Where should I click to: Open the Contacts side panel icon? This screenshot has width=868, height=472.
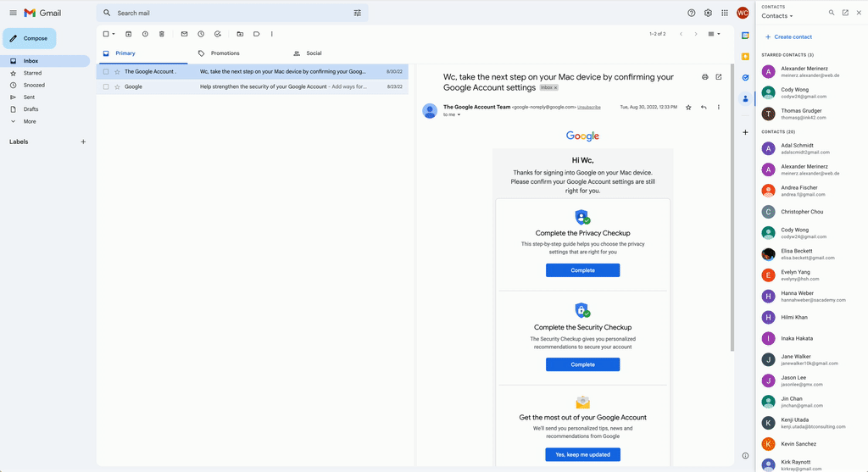pos(745,98)
